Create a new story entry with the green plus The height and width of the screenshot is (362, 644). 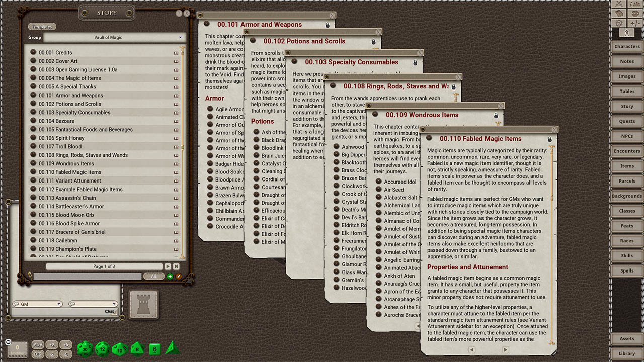170,277
